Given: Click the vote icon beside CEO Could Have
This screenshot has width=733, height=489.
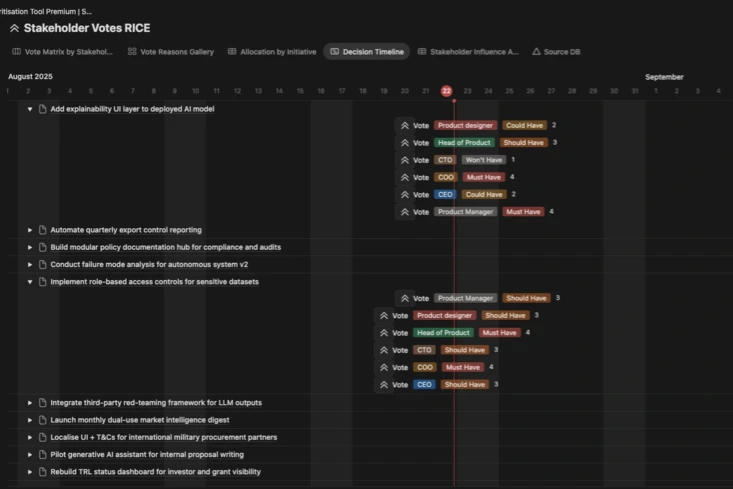Looking at the screenshot, I should coord(404,195).
